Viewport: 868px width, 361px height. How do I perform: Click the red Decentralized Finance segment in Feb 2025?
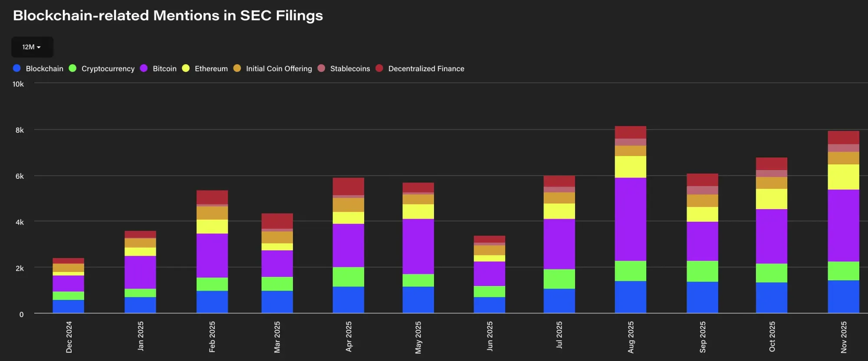coord(212,197)
